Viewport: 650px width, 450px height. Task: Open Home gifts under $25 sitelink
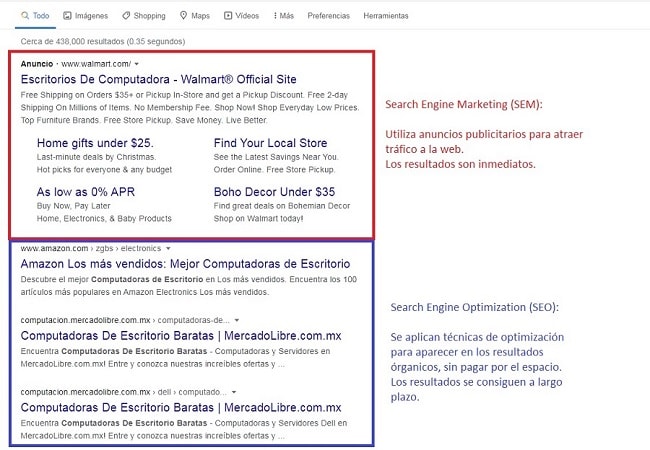click(95, 143)
